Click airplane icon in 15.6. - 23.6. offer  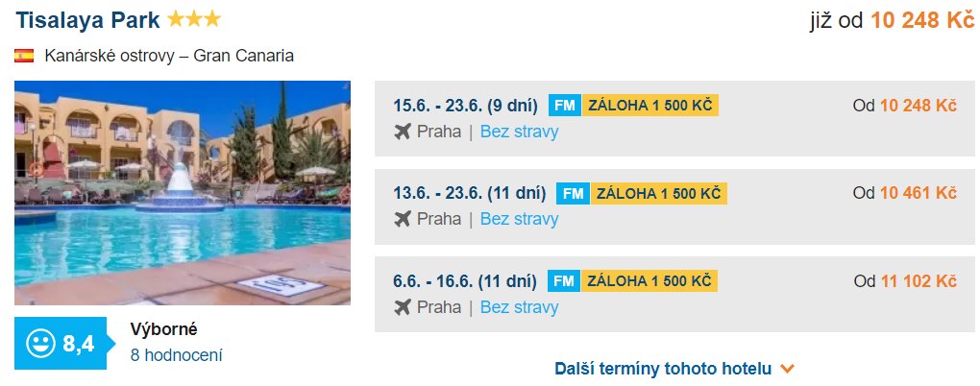[x=403, y=132]
